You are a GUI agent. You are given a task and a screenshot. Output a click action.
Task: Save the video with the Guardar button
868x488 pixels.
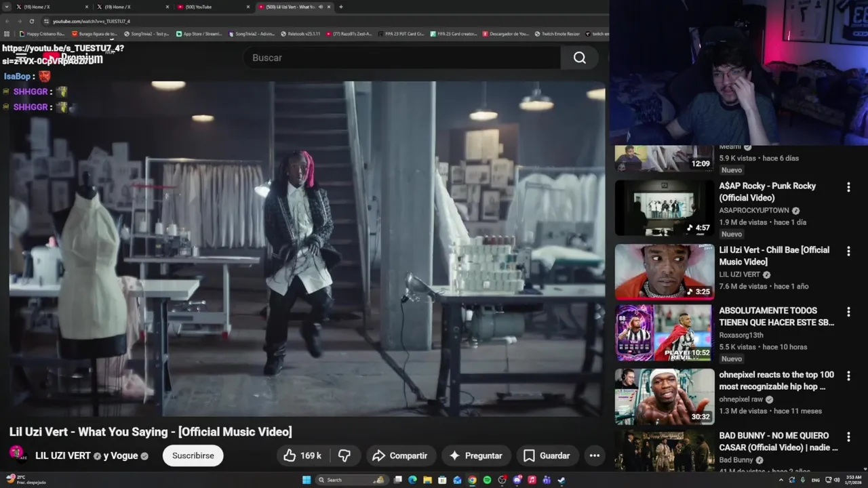(x=547, y=455)
